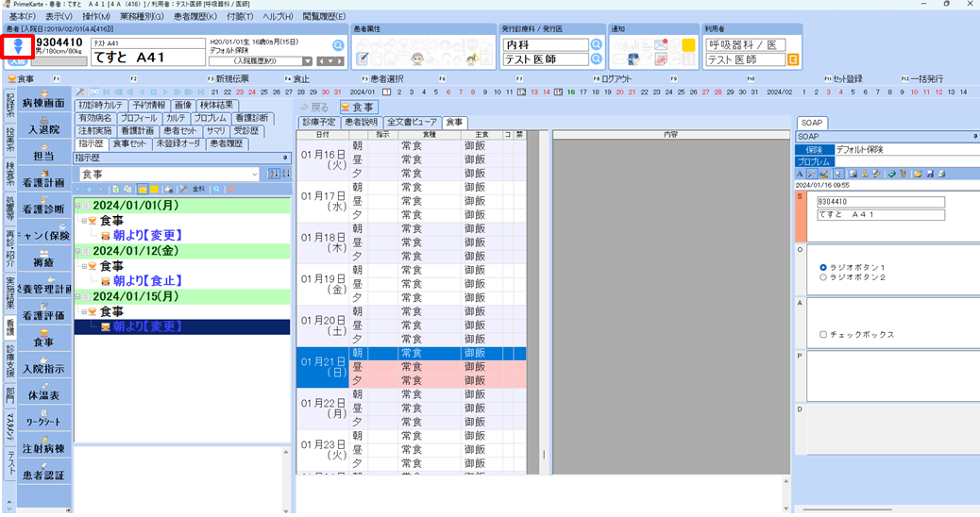Image resolution: width=980 pixels, height=517 pixels.
Task: Click F12 一括発行 function button
Action: (x=921, y=78)
